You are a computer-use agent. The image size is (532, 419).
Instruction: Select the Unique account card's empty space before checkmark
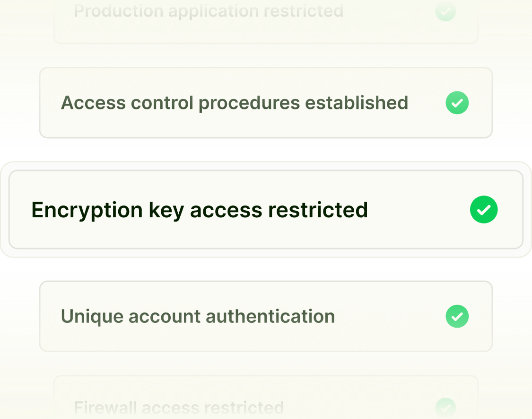390,316
